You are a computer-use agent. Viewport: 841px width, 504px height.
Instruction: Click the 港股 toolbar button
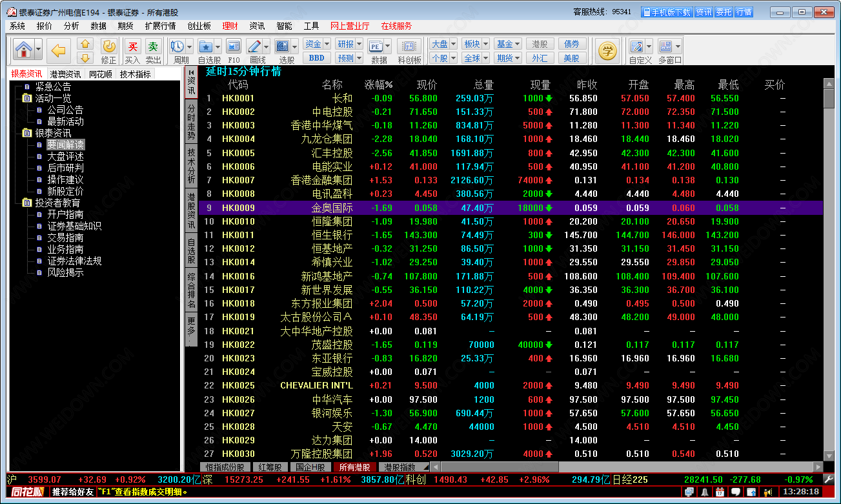(540, 44)
